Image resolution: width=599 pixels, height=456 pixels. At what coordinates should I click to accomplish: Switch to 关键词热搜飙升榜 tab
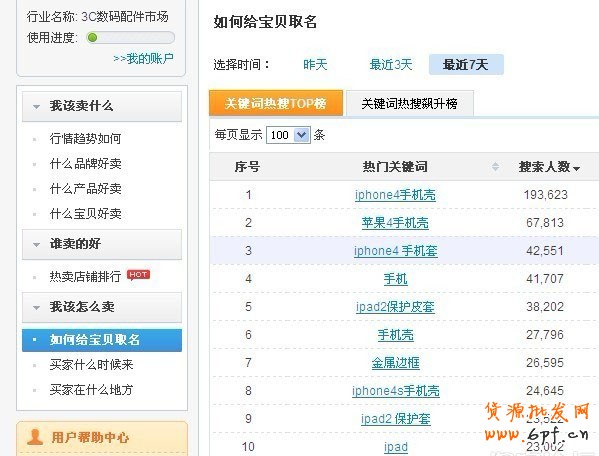point(410,103)
